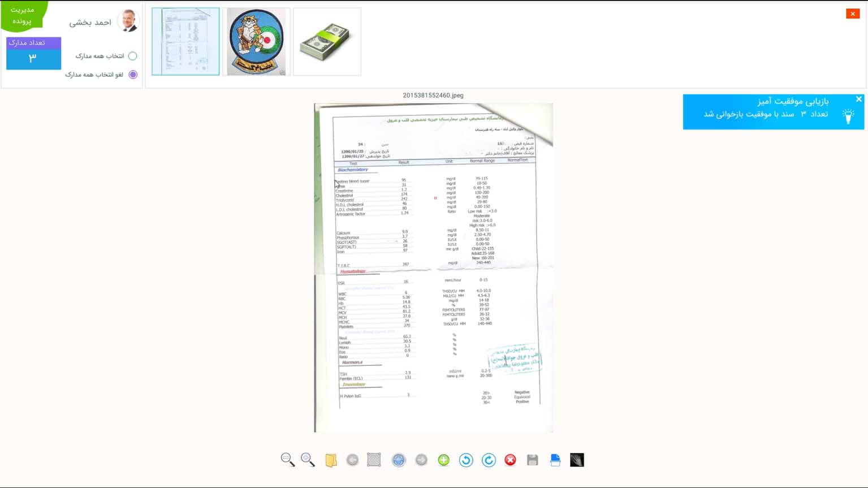Select the 'انتخاب همه مدارک' radio button

click(132, 56)
